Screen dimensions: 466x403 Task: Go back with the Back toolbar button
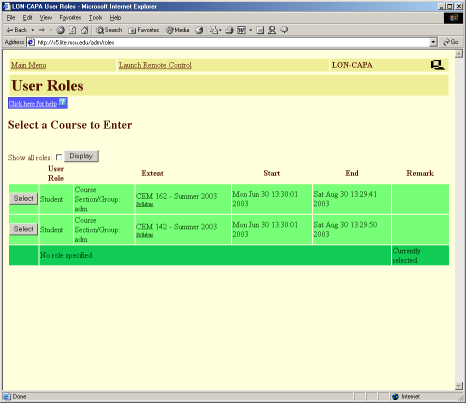click(x=17, y=30)
